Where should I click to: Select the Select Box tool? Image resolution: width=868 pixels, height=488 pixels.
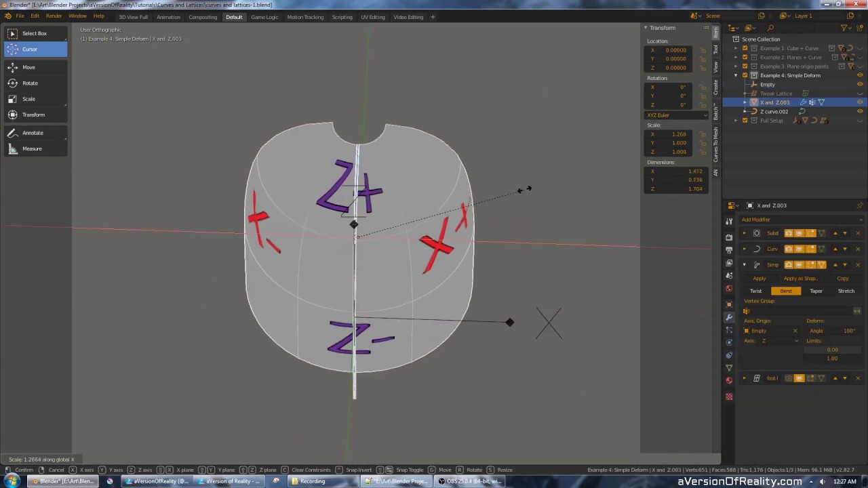pos(35,33)
